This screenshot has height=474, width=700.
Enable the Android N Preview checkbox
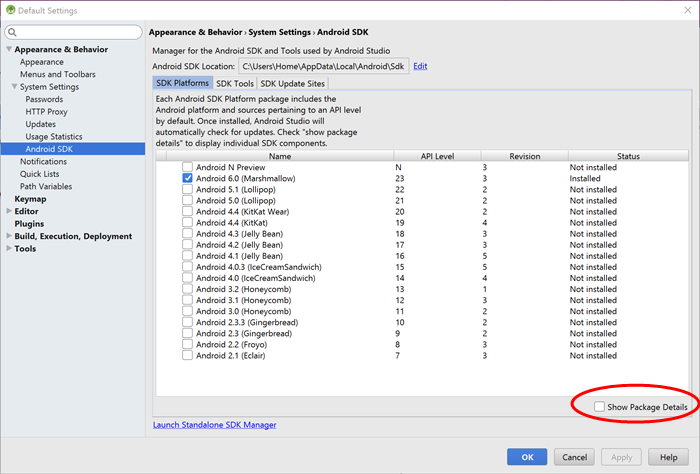click(x=188, y=167)
